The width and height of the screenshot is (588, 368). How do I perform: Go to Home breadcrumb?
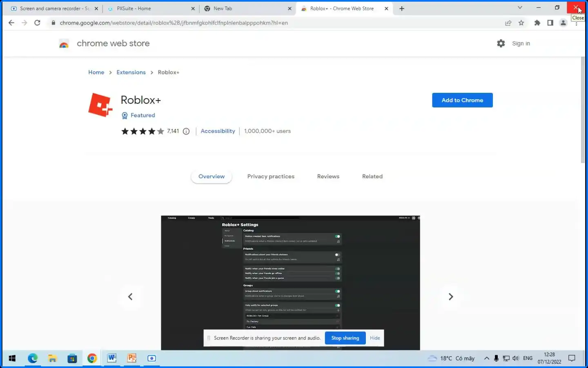[96, 72]
